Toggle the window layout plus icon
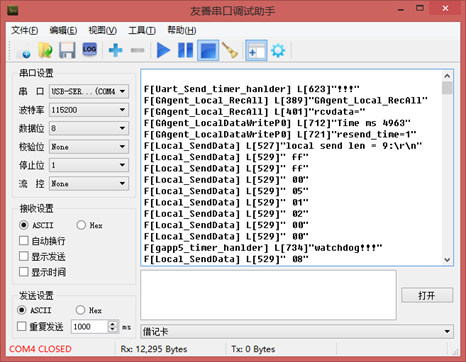466x362 pixels. [256, 50]
